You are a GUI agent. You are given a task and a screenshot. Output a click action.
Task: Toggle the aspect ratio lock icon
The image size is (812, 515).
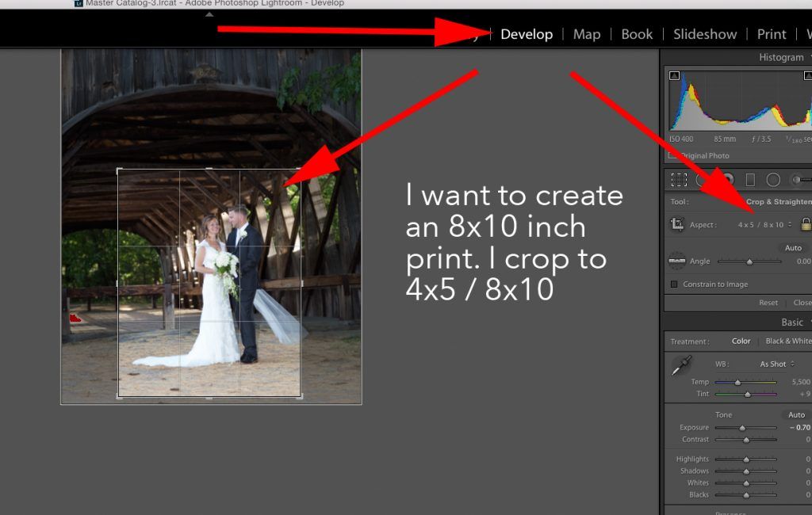[806, 224]
